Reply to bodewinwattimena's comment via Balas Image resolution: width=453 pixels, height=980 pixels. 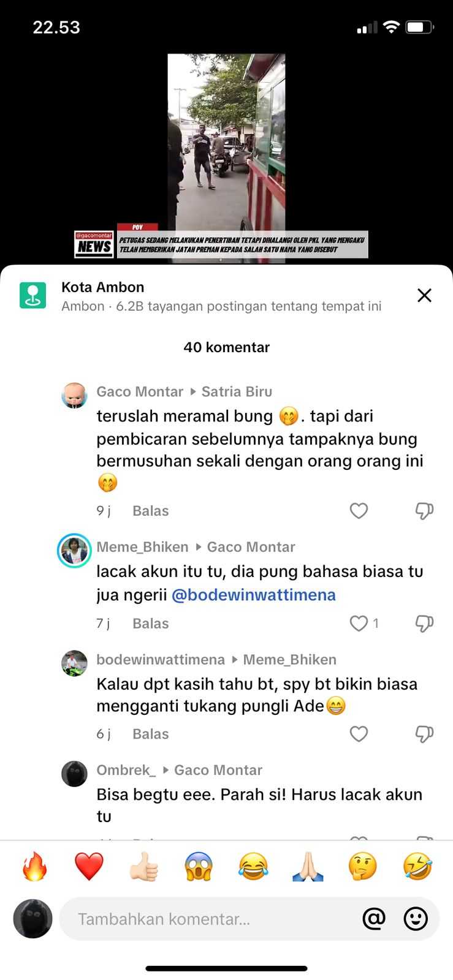(150, 734)
